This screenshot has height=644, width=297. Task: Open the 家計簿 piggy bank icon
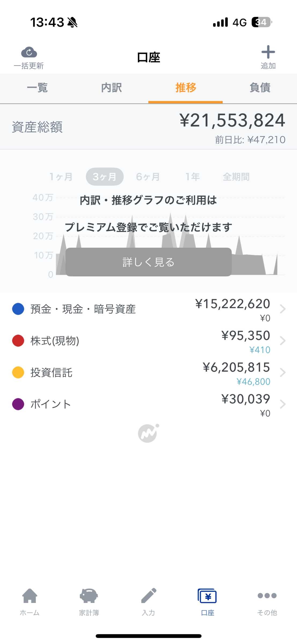point(89,596)
